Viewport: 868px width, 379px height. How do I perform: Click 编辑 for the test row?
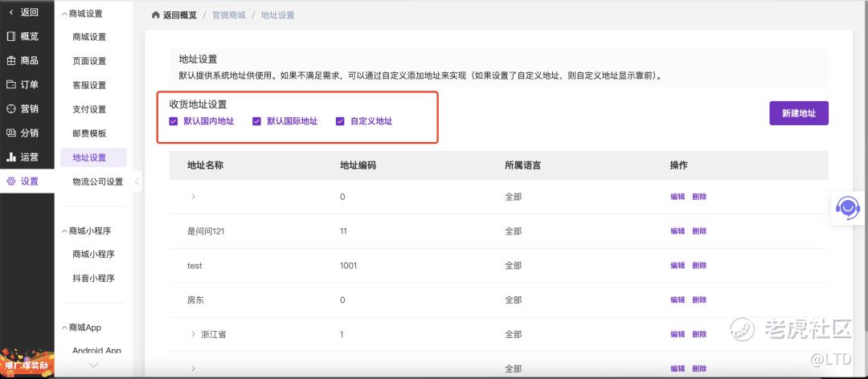[678, 265]
